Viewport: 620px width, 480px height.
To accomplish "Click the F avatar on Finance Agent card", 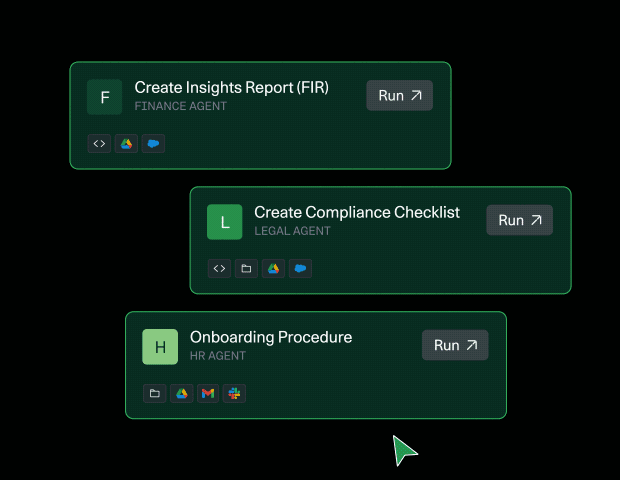I will point(104,97).
